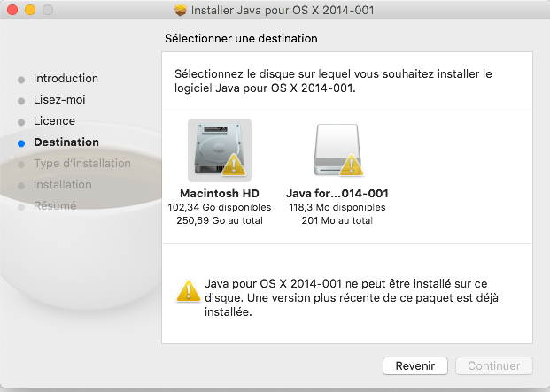Click the window title 'Installer Java pour OS X 2014-001'
550x392 pixels.
[x=283, y=10]
